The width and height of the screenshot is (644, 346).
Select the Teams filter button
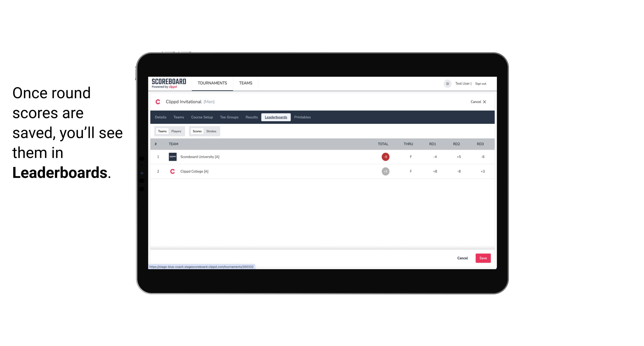(x=162, y=131)
